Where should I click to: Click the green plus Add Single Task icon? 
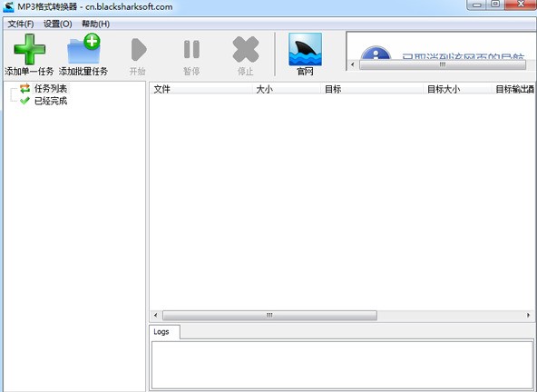point(29,49)
